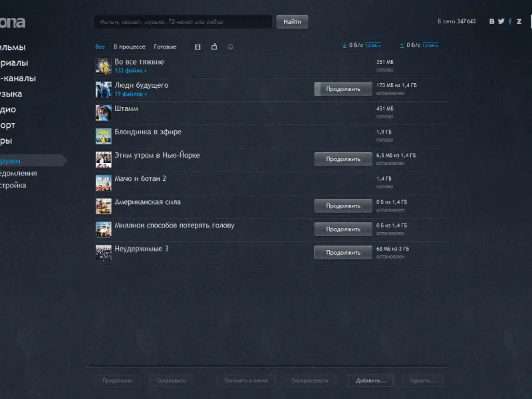This screenshot has height=399, width=532.
Task: Click the upload speed limit value
Action: tap(430, 46)
